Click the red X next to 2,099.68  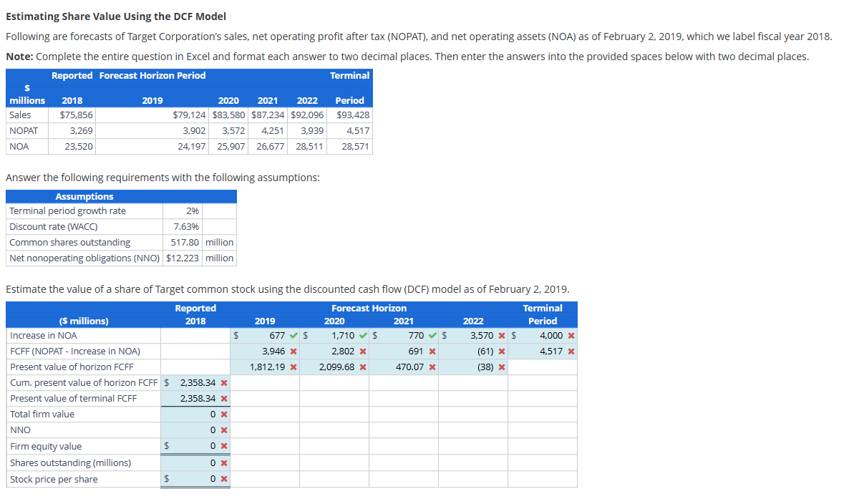tap(363, 367)
